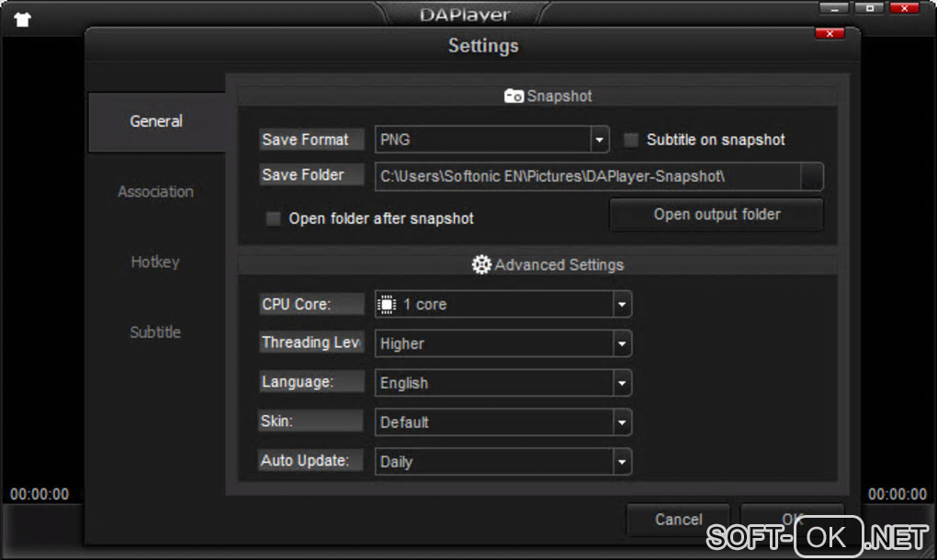Click the Higher value in Threading Level
937x560 pixels.
pos(402,344)
